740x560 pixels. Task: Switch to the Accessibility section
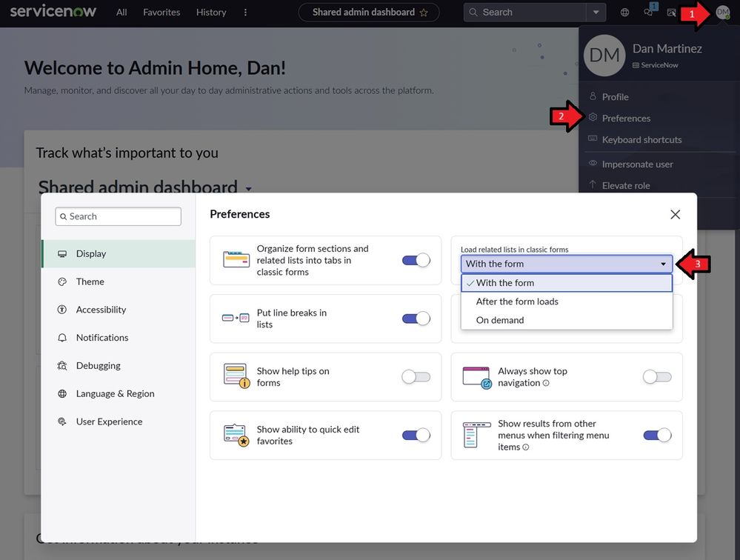101,310
